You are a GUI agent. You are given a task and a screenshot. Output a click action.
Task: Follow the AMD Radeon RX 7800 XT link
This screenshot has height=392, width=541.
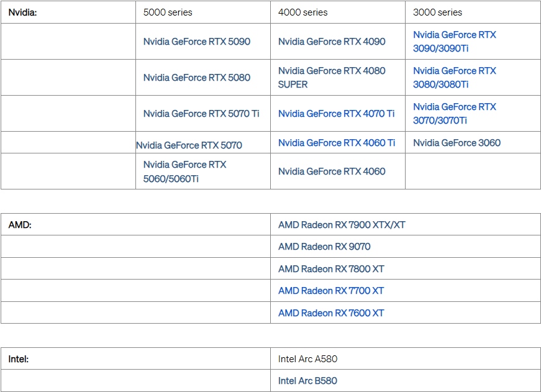click(x=331, y=269)
